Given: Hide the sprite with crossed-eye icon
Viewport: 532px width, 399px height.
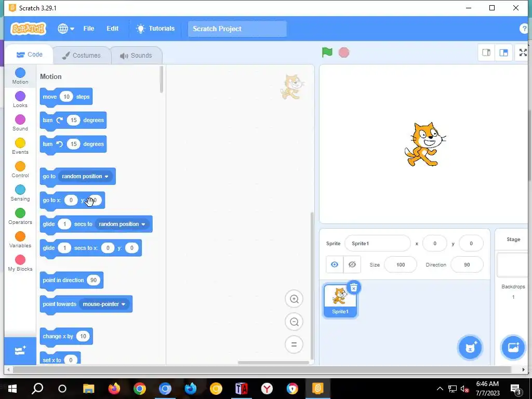Looking at the screenshot, I should pos(352,264).
